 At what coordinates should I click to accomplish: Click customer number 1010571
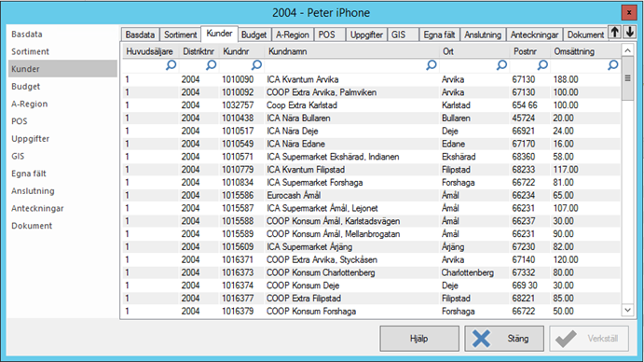tap(238, 157)
